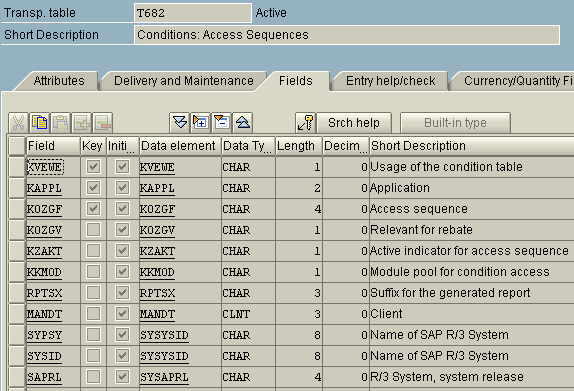Click 'Suffix for the generated report' text
The width and height of the screenshot is (574, 391).
450,293
